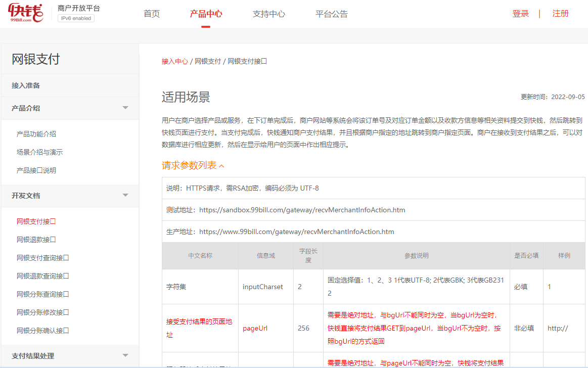Open 网银分账确认接口 sidebar item
The width and height of the screenshot is (588, 368).
click(x=43, y=331)
